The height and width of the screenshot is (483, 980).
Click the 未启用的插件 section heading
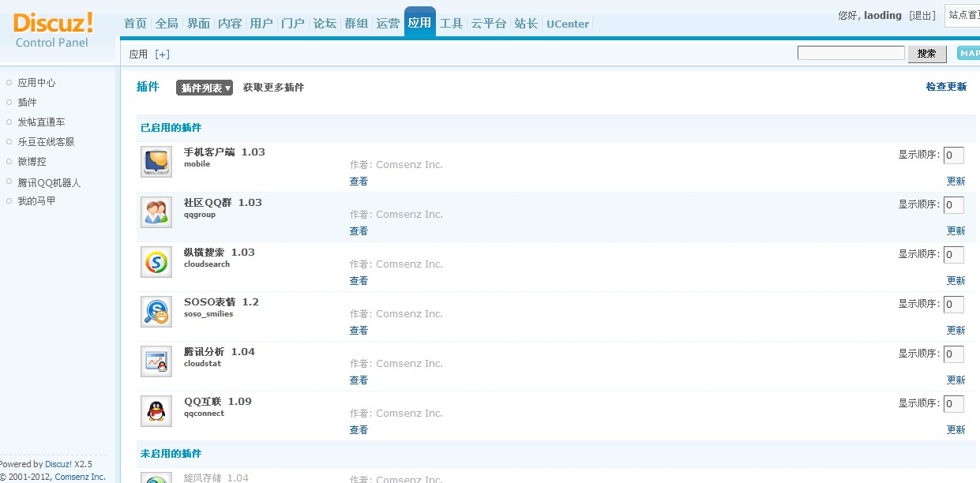pos(171,454)
